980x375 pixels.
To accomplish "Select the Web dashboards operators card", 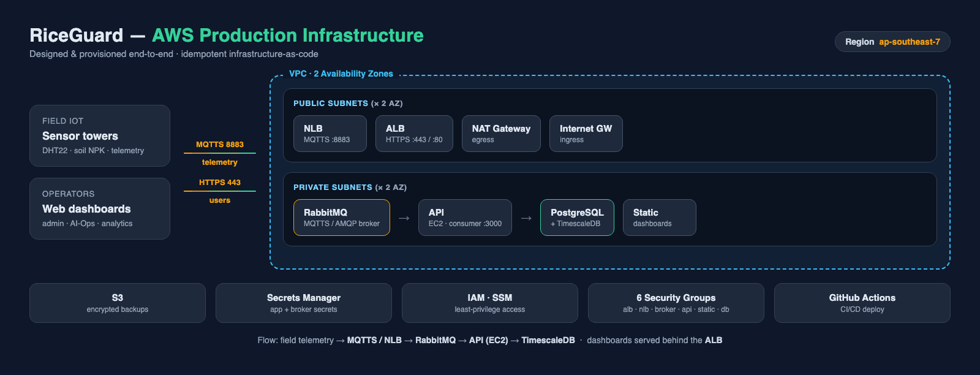I will click(x=100, y=208).
